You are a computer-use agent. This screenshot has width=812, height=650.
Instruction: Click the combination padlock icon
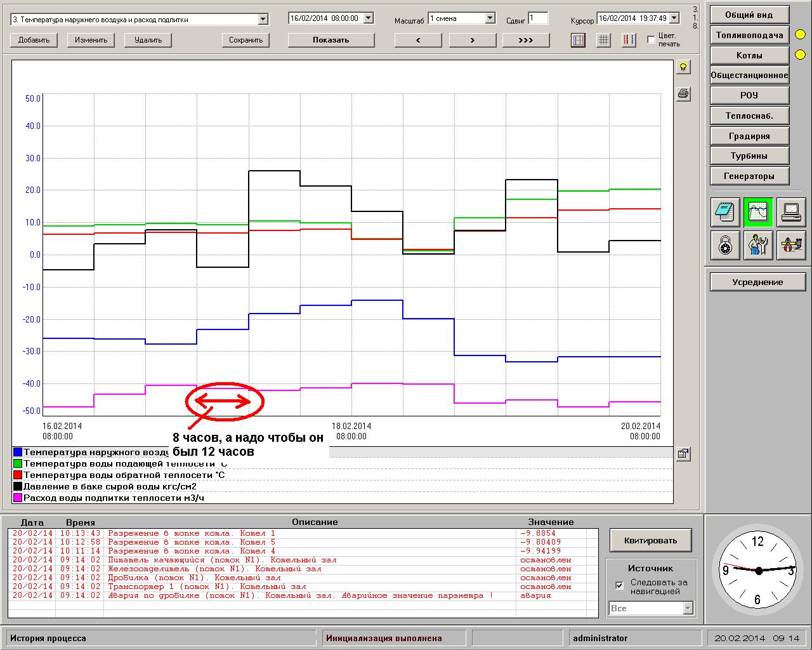725,244
